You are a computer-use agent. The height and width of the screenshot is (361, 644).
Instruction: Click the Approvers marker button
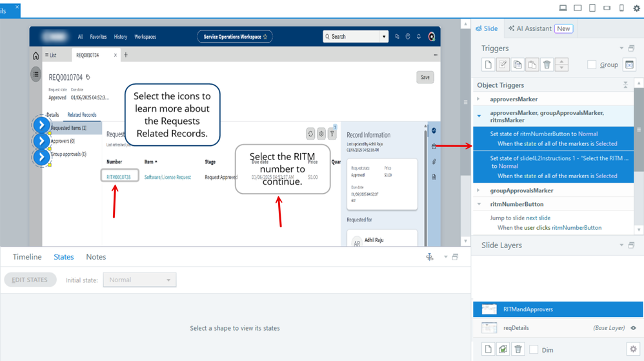[41, 141]
